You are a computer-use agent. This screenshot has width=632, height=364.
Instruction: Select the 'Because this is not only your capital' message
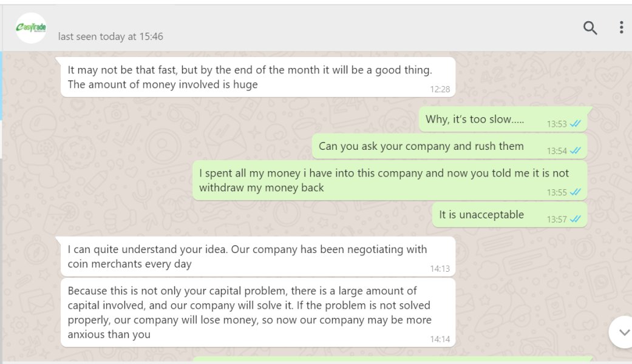(258, 312)
